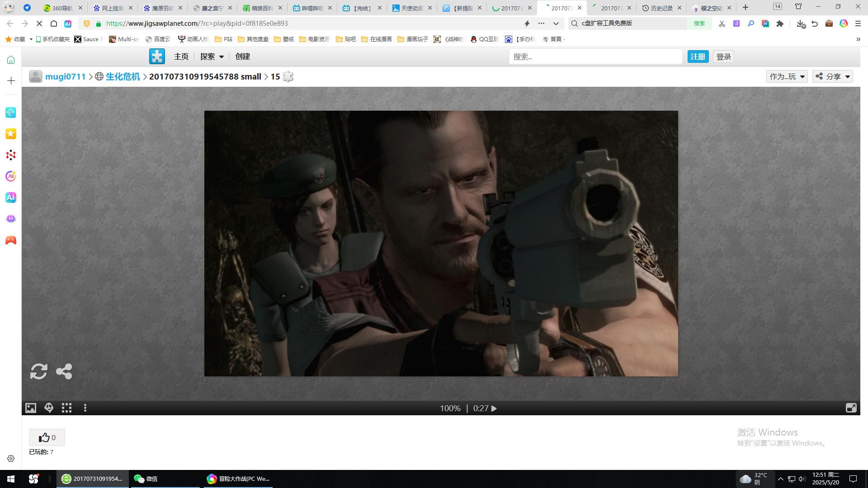868x488 pixels.
Task: Click the sidebar home icon
Action: coord(11,60)
